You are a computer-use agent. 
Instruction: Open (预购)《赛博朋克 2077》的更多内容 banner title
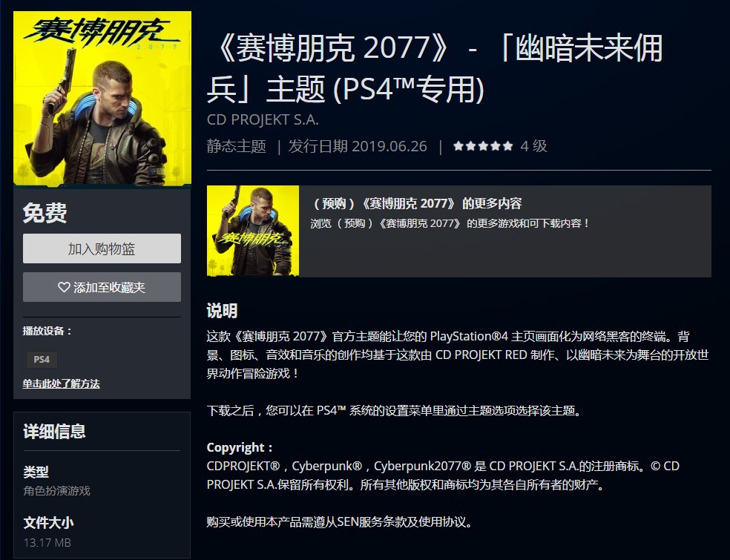point(417,203)
